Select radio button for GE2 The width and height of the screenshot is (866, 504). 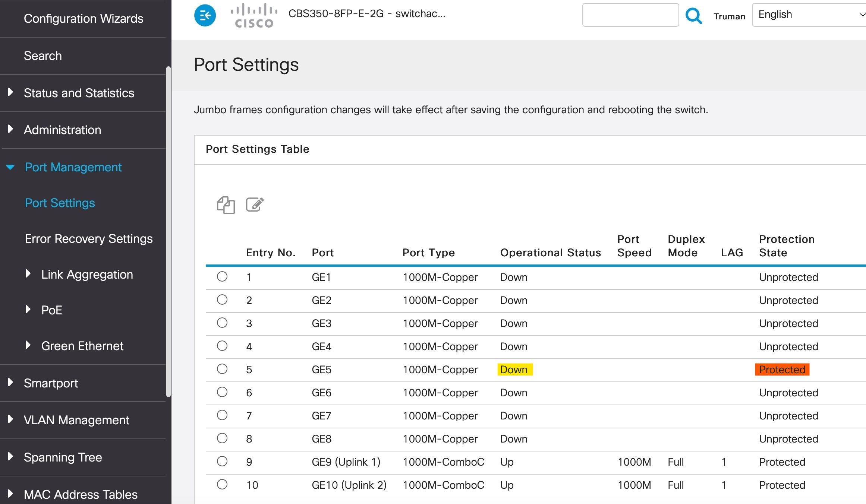click(x=222, y=299)
